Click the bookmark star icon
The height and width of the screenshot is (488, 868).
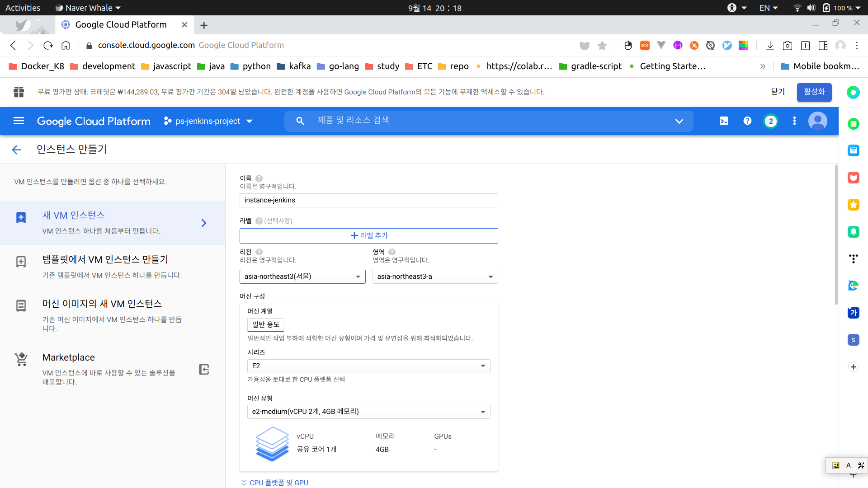pos(602,45)
